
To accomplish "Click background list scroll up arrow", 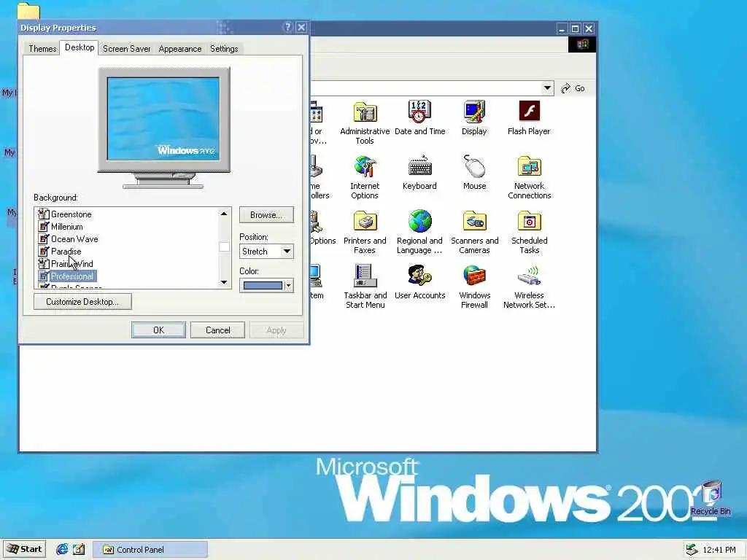I will 224,214.
